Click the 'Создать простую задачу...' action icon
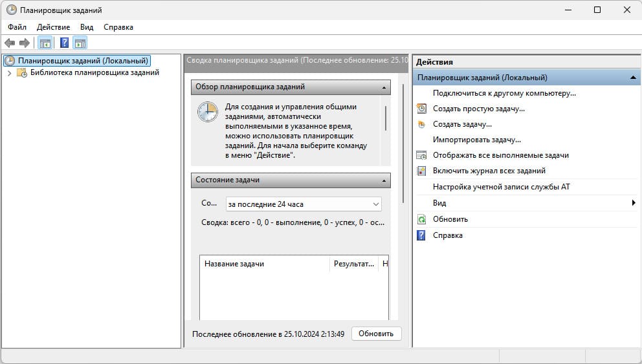 pyautogui.click(x=421, y=109)
